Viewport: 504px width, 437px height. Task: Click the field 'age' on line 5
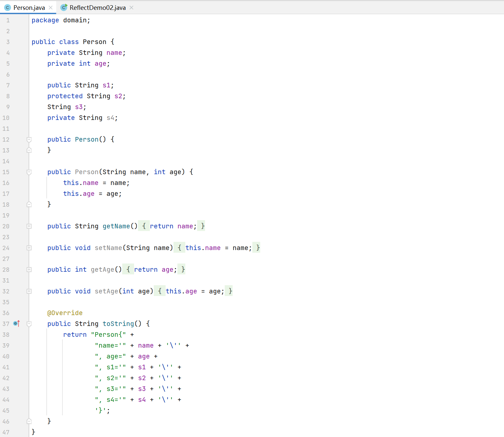pos(101,63)
